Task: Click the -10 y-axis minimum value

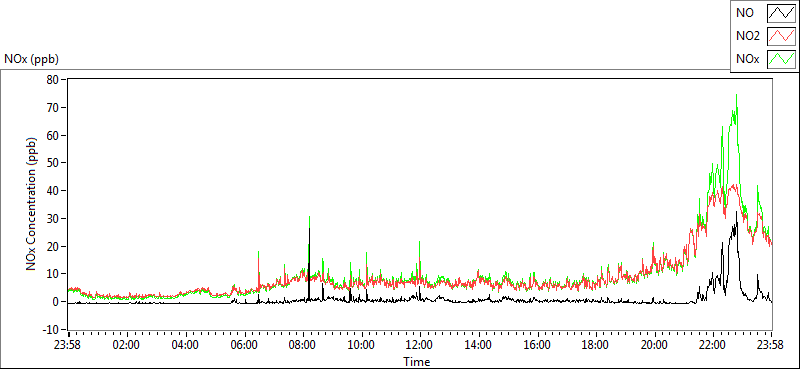Action: [51, 329]
